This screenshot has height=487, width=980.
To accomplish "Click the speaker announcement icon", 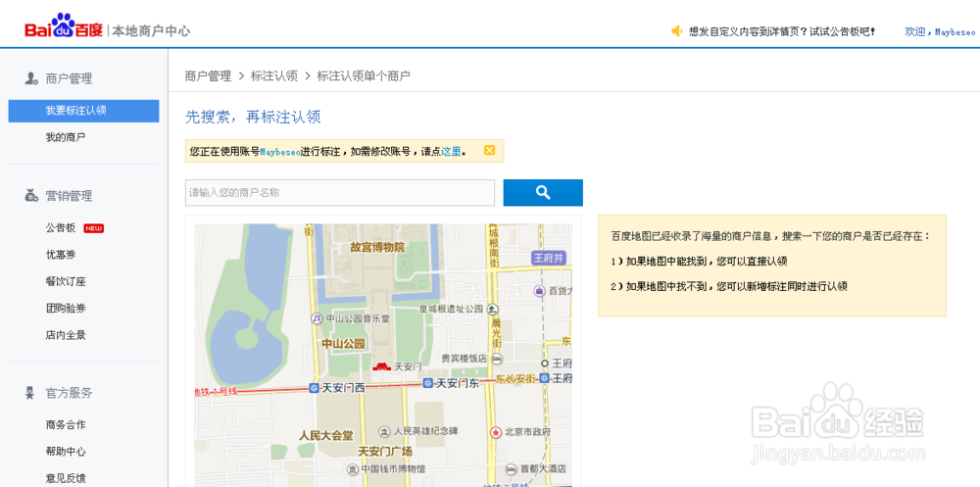I will (677, 31).
